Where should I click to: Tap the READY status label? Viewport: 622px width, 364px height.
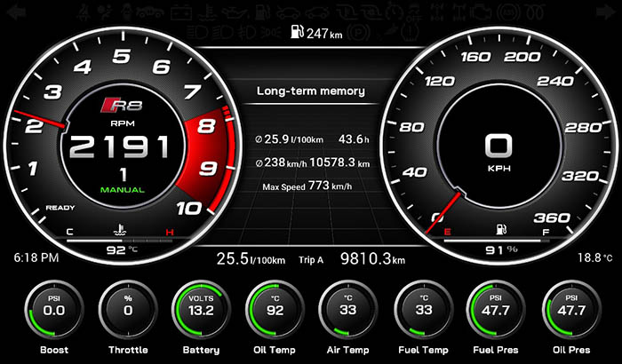click(x=60, y=208)
